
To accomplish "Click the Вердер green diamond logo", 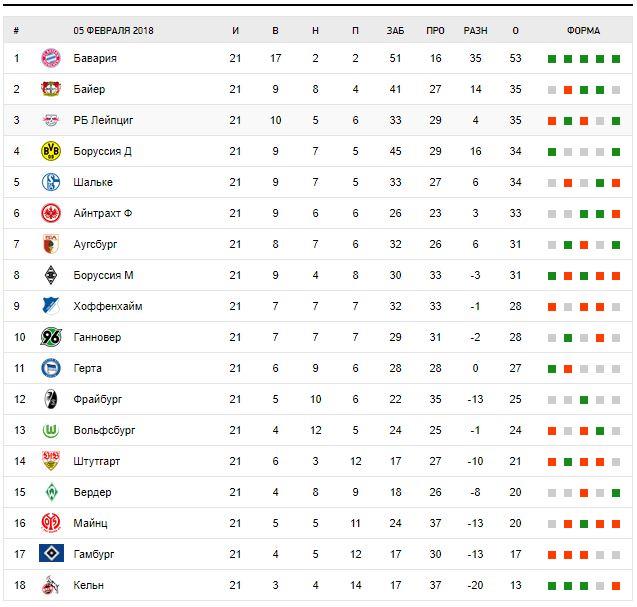I will [50, 492].
